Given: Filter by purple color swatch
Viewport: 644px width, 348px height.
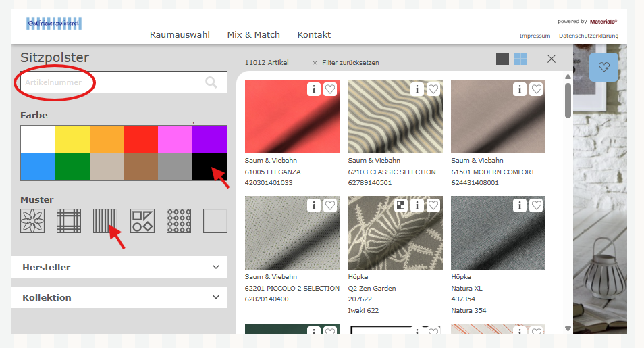Looking at the screenshot, I should [x=209, y=139].
